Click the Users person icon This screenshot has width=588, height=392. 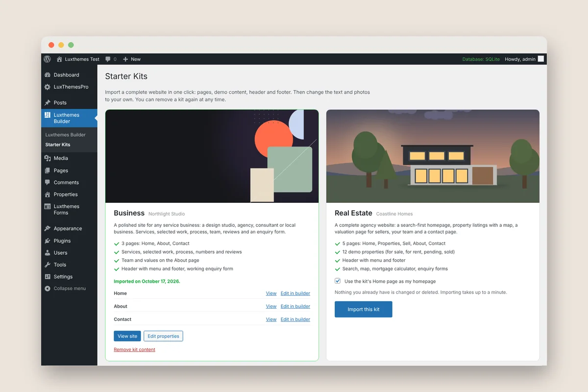coord(48,253)
